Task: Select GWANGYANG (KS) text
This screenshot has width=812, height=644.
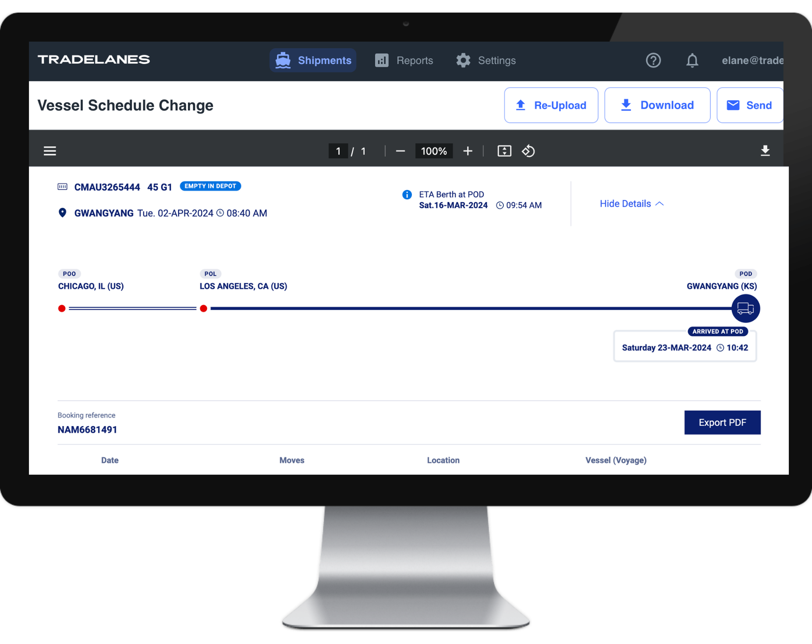Action: pyautogui.click(x=722, y=286)
